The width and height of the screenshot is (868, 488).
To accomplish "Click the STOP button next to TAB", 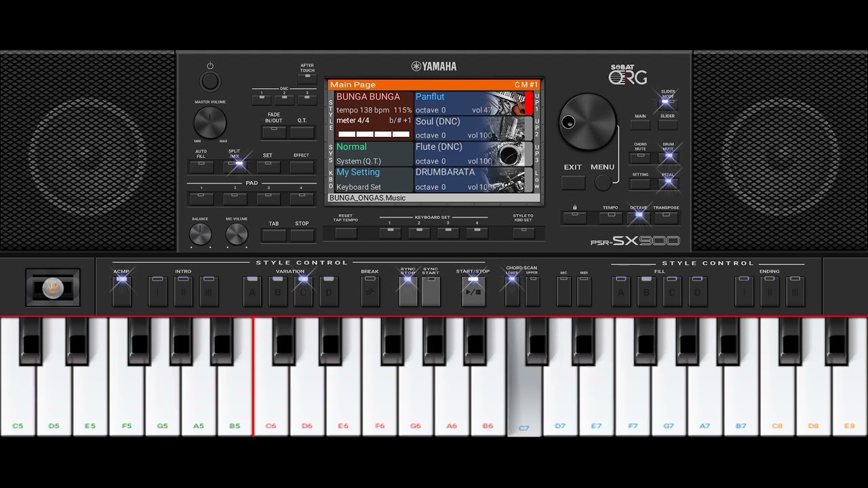I will (302, 235).
